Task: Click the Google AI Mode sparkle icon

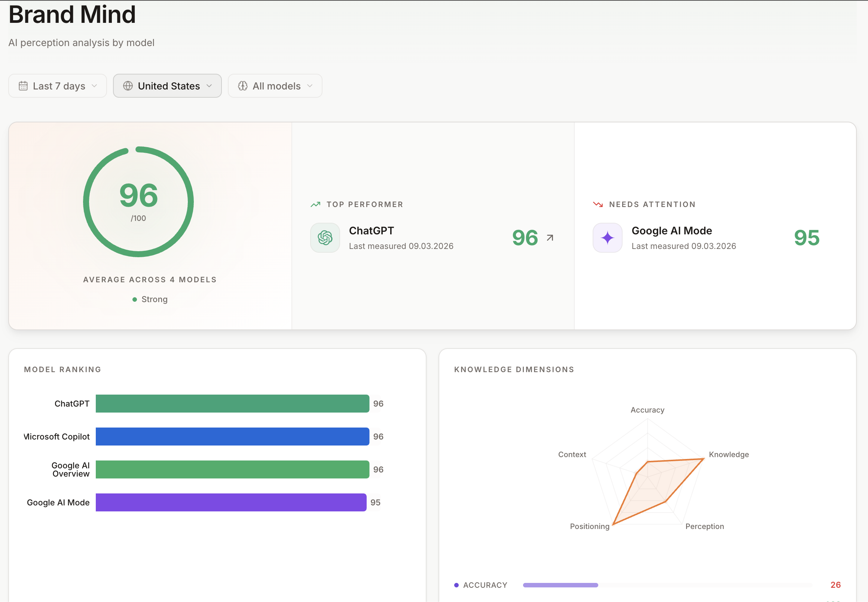Action: click(607, 238)
